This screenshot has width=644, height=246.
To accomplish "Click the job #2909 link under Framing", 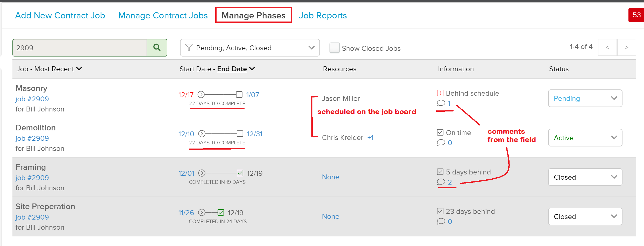I will tap(32, 178).
